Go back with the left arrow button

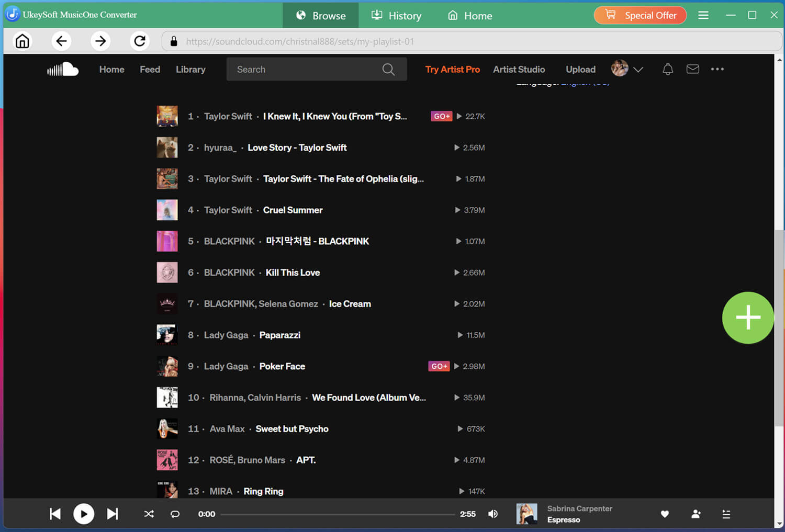click(61, 41)
